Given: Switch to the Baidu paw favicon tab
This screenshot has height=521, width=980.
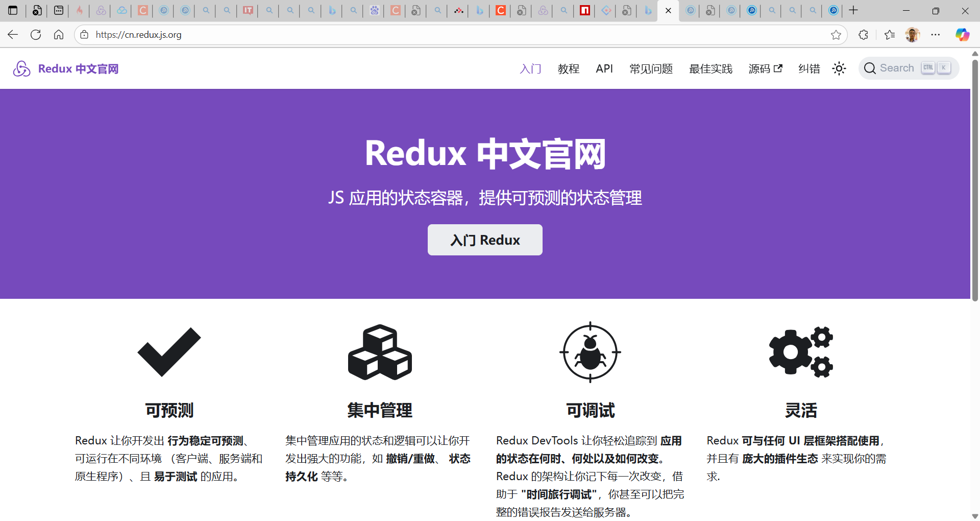Looking at the screenshot, I should click(374, 10).
